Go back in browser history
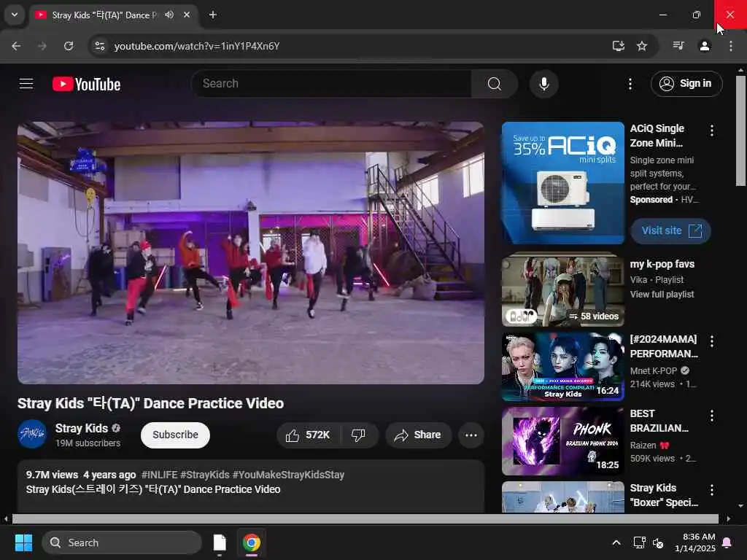Screen dimensions: 747x560 pyautogui.click(x=16, y=46)
